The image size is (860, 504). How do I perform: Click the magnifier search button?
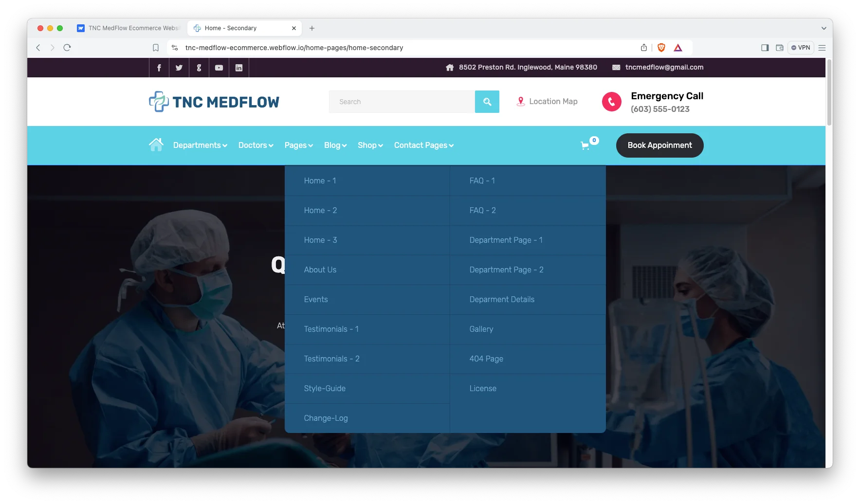point(487,102)
